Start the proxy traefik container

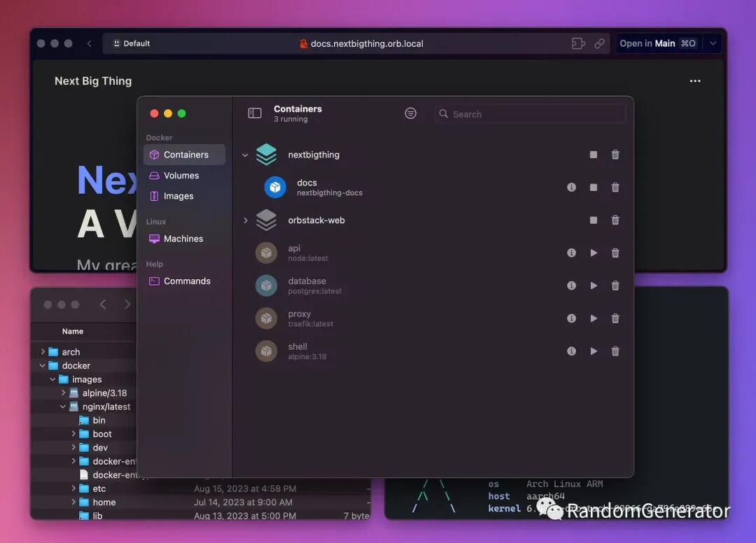click(593, 318)
